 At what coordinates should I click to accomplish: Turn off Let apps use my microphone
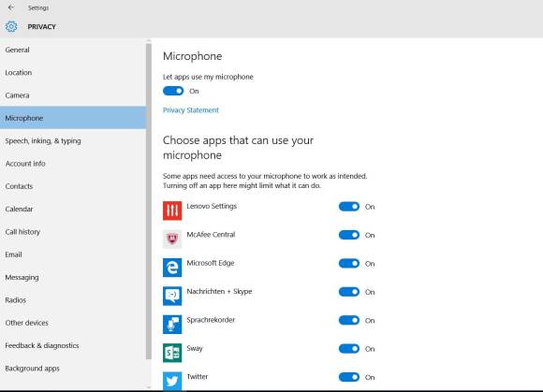point(173,91)
